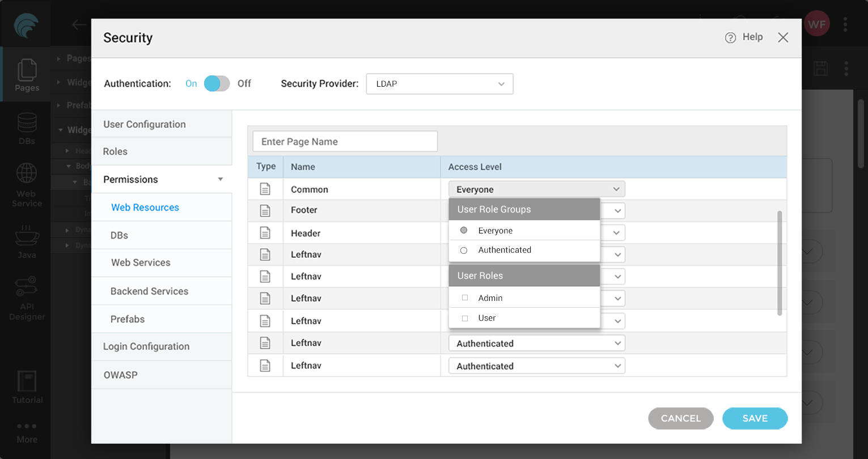
Task: Check the User role checkbox
Action: click(465, 318)
